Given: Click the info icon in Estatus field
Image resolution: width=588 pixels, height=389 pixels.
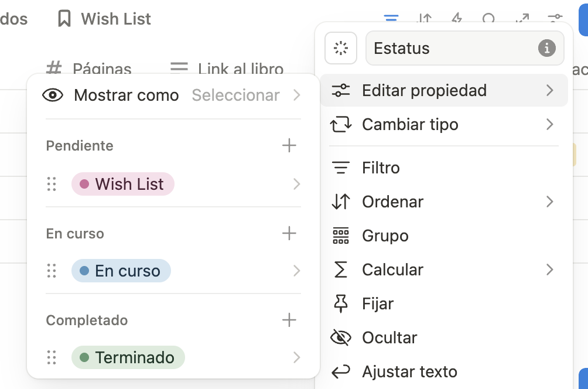Looking at the screenshot, I should [546, 48].
